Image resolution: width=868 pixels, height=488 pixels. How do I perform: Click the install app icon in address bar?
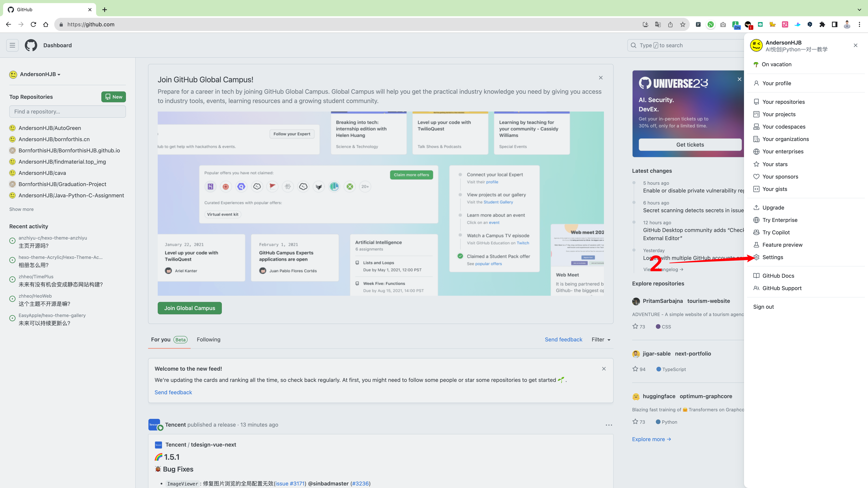point(645,24)
